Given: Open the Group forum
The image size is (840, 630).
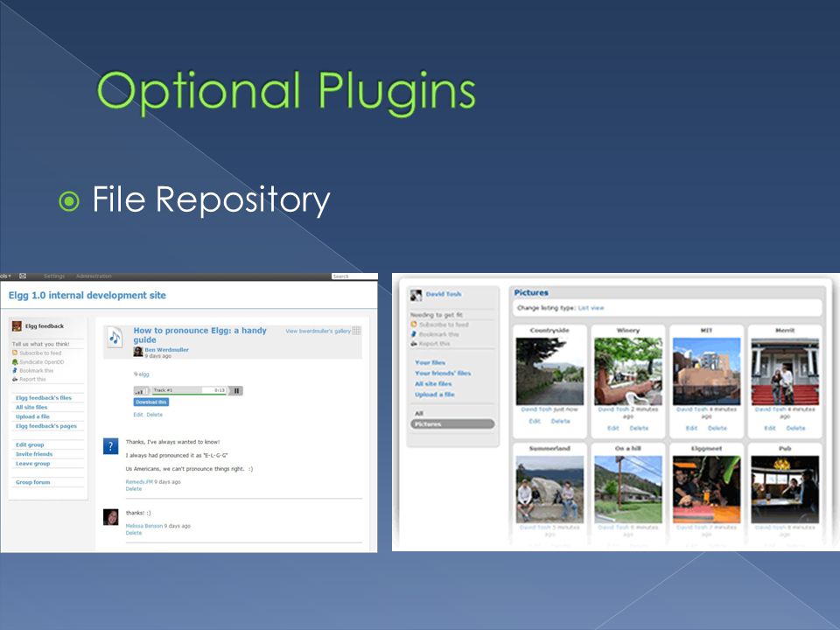Looking at the screenshot, I should (32, 482).
